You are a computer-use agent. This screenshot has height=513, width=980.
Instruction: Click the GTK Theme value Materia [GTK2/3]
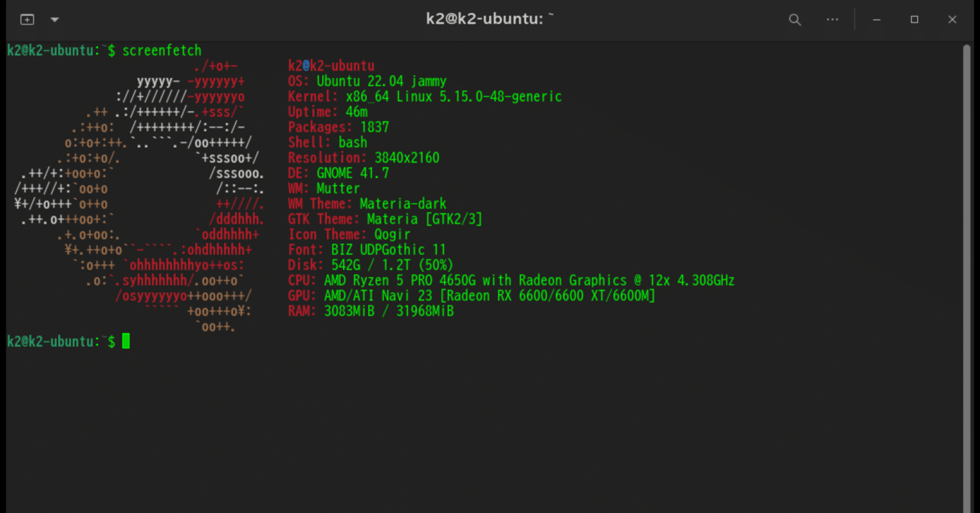(x=424, y=219)
